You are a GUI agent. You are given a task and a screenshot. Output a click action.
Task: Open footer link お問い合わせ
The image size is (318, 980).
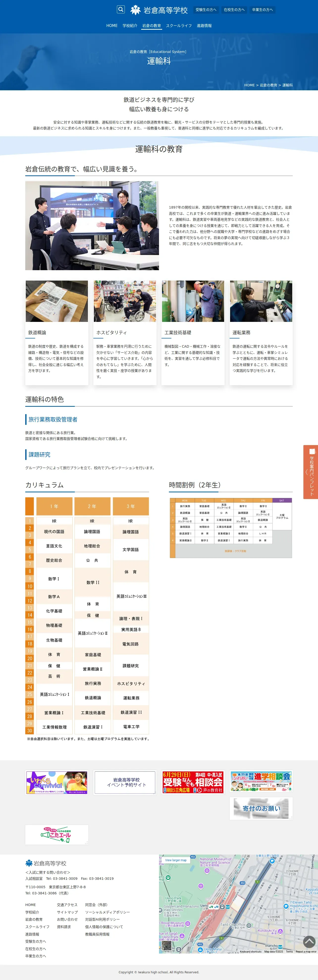tap(67, 920)
